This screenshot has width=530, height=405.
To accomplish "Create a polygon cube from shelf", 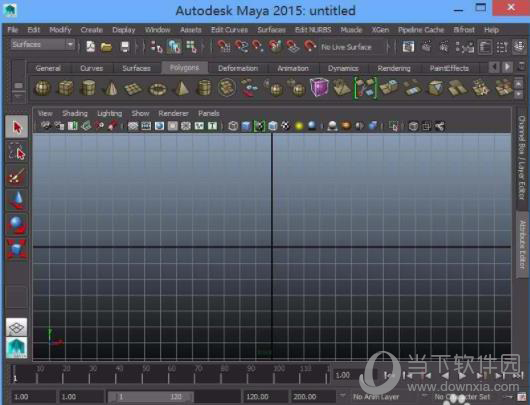I will tap(65, 88).
